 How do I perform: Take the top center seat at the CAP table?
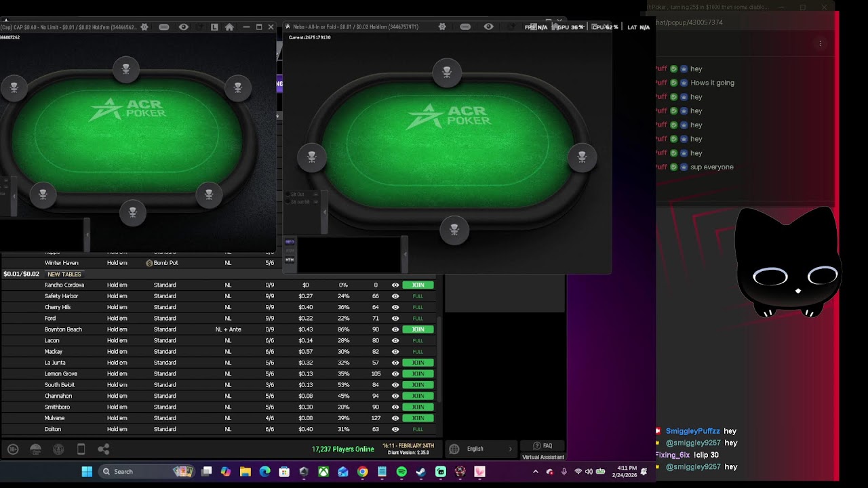coord(126,68)
